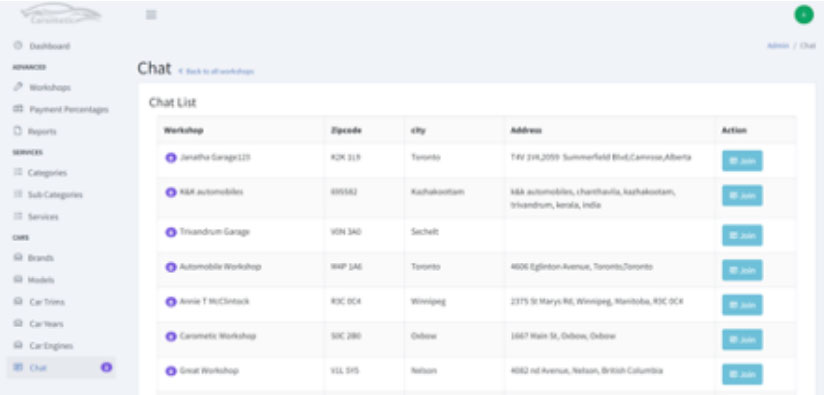Click the badge beside Janatha Garage123
The height and width of the screenshot is (395, 824).
coord(171,158)
